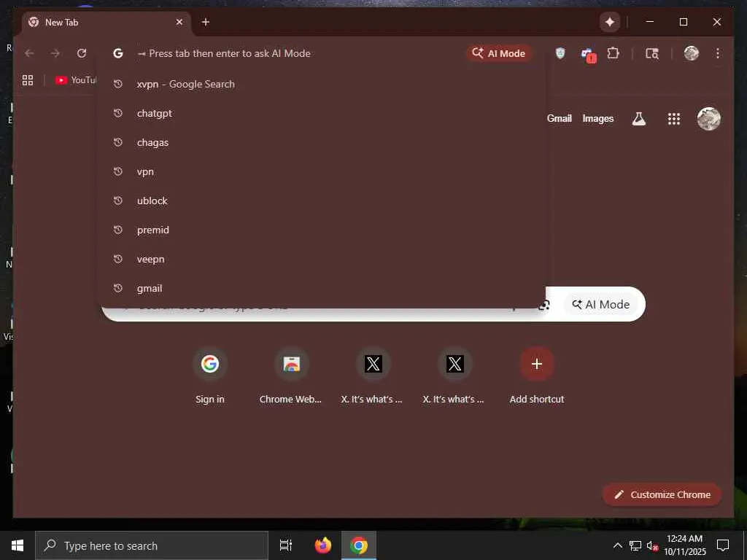The image size is (747, 560).
Task: Open the notification center icon
Action: 723,545
